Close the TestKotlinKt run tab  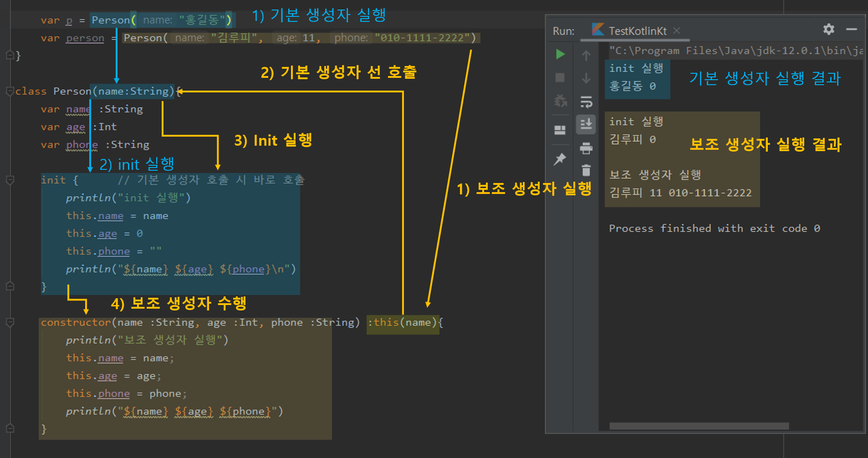click(x=677, y=31)
